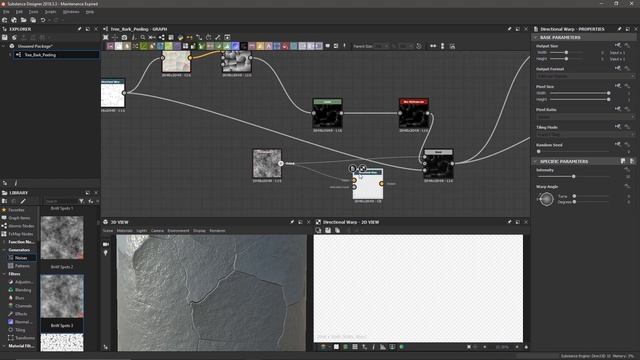Click the camera icon in 3D View sidebar
The width and height of the screenshot is (640, 360).
106,244
